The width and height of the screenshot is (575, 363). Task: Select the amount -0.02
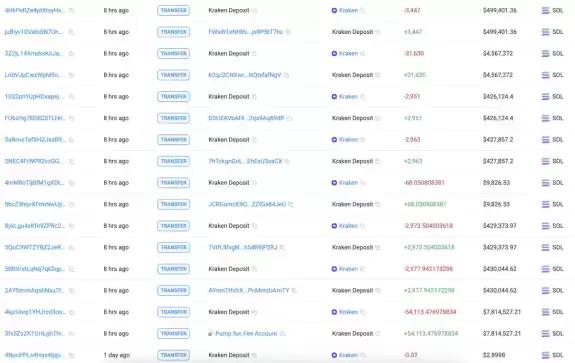[x=410, y=355]
